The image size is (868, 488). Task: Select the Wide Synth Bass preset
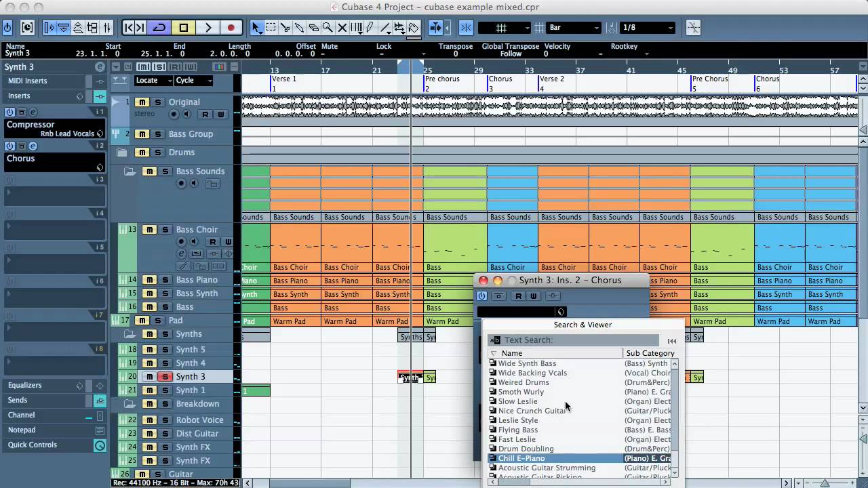[527, 363]
